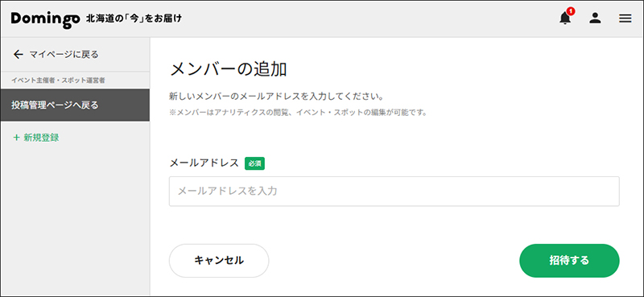Click the plus icon beside 新規登録
Image resolution: width=644 pixels, height=297 pixels.
click(x=16, y=138)
